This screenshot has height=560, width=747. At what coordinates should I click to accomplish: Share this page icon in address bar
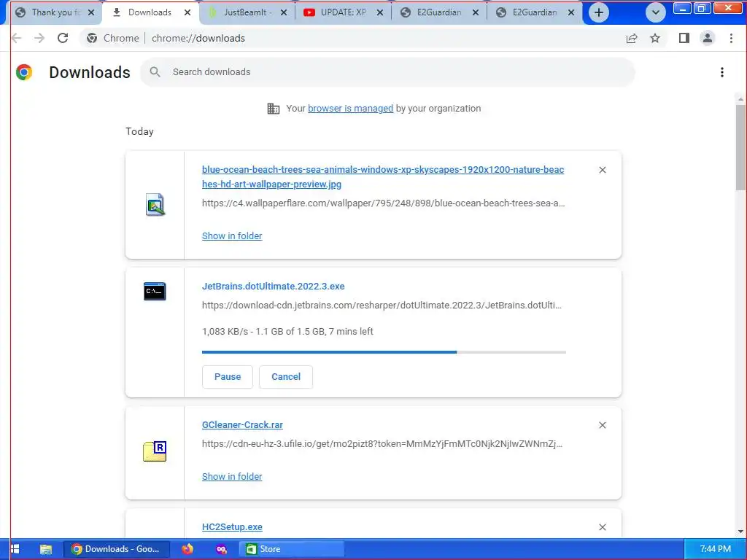click(632, 38)
